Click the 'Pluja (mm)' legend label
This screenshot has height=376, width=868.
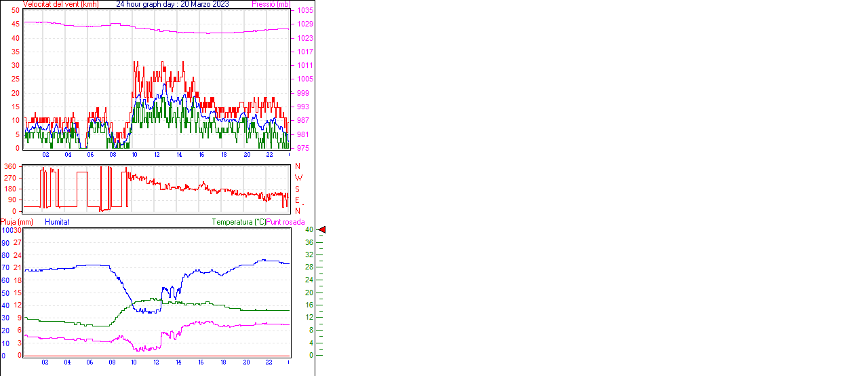[16, 222]
